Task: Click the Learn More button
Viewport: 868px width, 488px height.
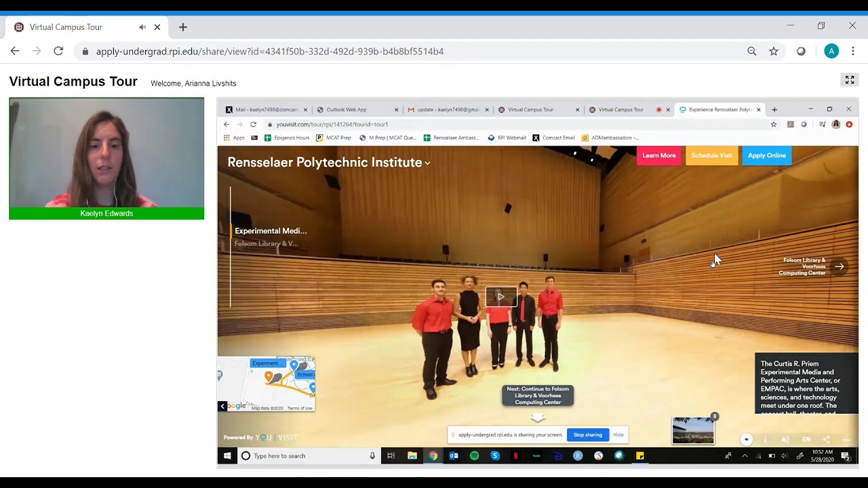Action: [659, 155]
